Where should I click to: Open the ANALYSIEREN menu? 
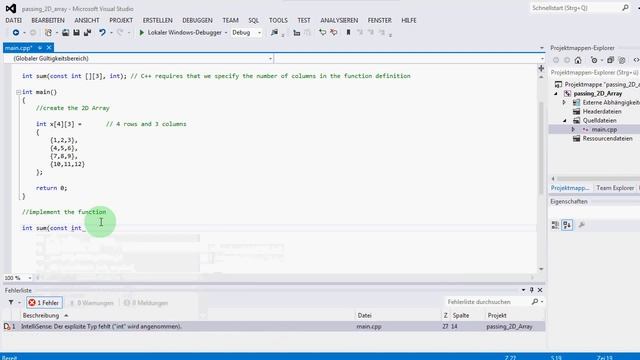point(339,20)
